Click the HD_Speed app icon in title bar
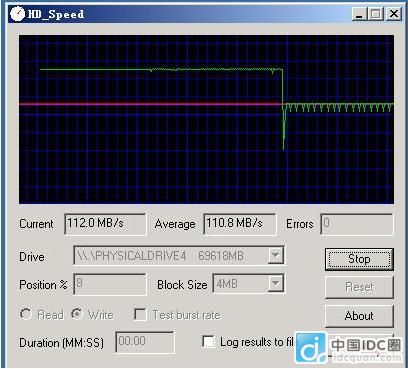 coord(17,14)
